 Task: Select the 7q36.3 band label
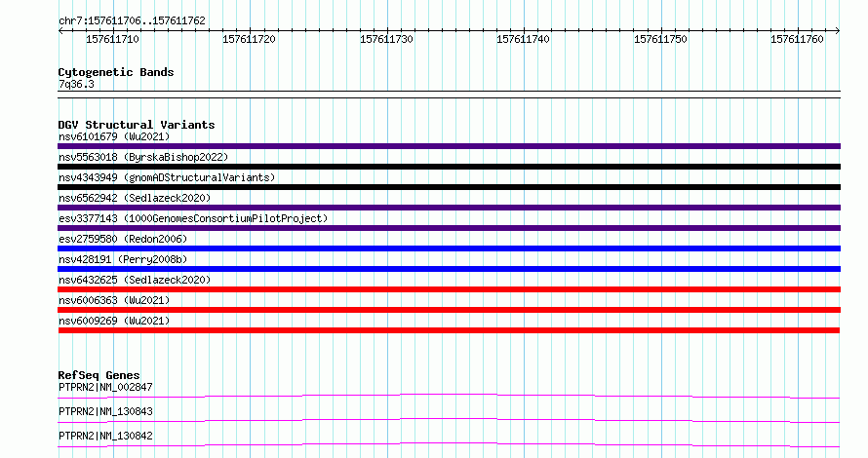pyautogui.click(x=76, y=84)
